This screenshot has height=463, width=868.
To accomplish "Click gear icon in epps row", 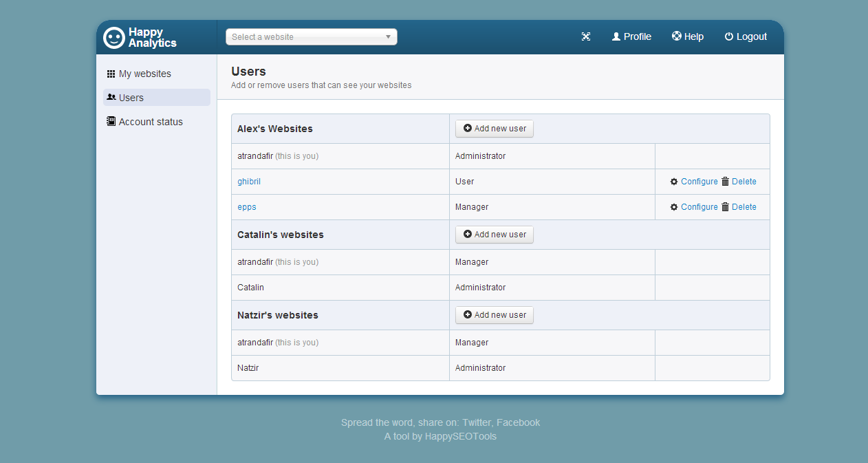I will [674, 207].
